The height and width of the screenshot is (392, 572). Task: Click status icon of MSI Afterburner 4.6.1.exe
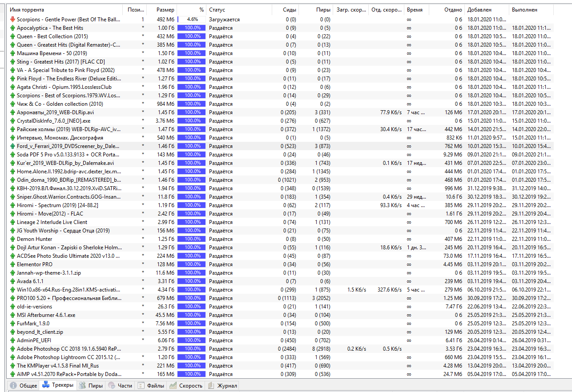coord(12,315)
